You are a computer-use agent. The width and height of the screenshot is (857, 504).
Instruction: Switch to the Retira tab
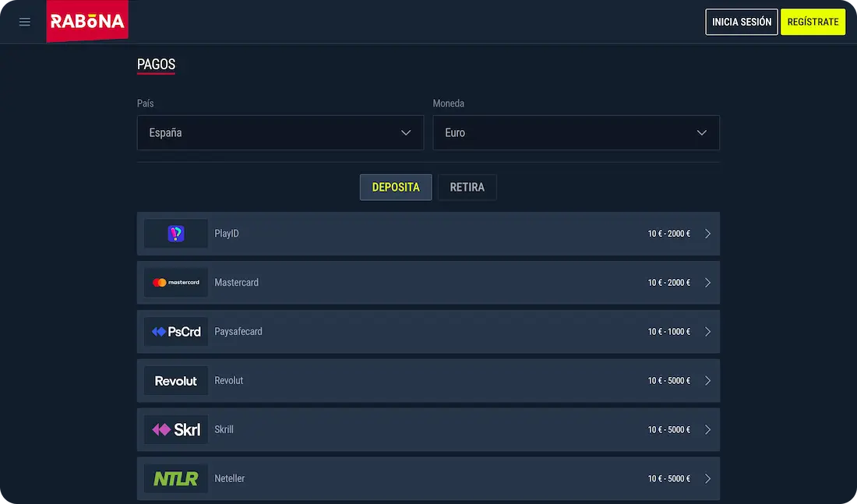point(467,187)
